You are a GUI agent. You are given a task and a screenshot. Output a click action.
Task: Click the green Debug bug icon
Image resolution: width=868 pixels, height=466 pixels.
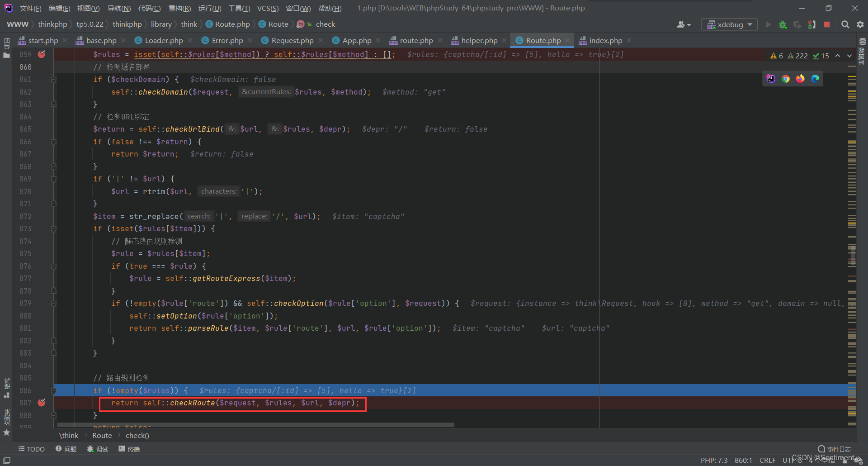click(x=783, y=24)
